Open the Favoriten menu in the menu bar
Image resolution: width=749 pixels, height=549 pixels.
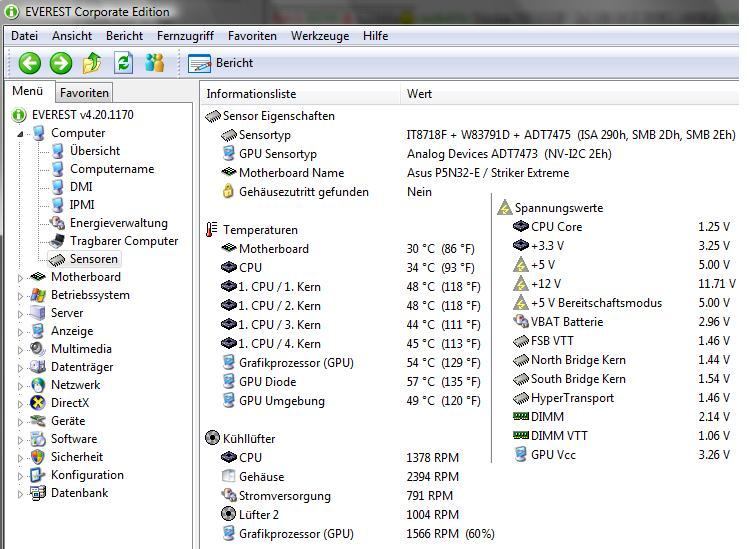(x=252, y=36)
